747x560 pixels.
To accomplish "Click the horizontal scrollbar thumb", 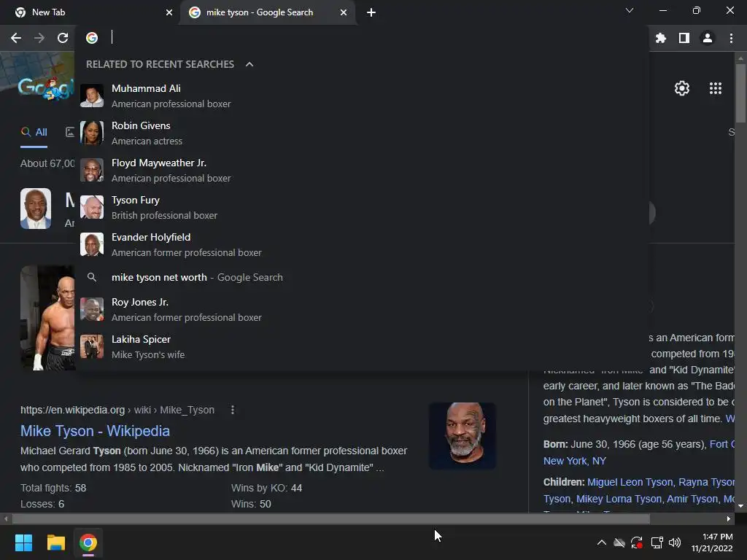I will 331,519.
